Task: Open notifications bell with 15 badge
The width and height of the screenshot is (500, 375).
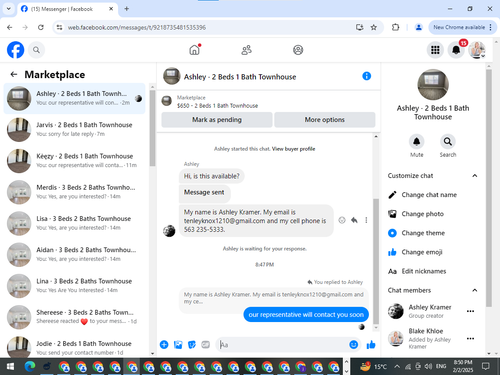Action: click(456, 50)
